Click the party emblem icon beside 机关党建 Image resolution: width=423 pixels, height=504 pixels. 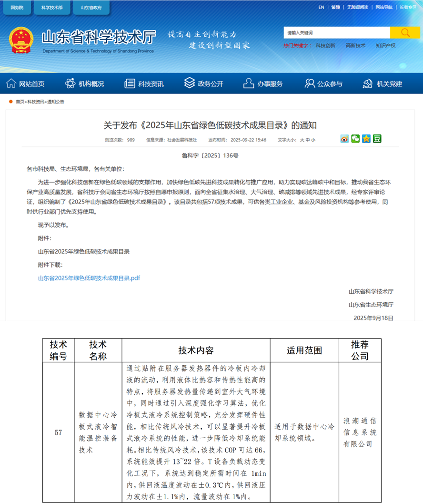point(367,83)
